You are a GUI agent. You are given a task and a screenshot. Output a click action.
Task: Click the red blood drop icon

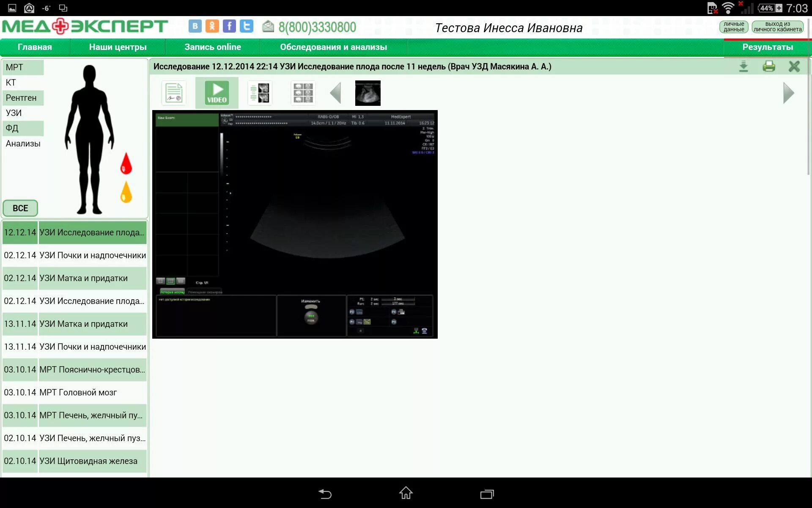(x=126, y=164)
